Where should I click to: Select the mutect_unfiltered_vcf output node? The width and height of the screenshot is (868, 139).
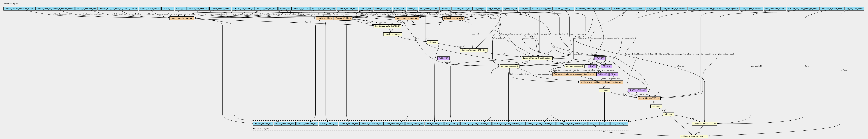pyautogui.click(x=284, y=124)
